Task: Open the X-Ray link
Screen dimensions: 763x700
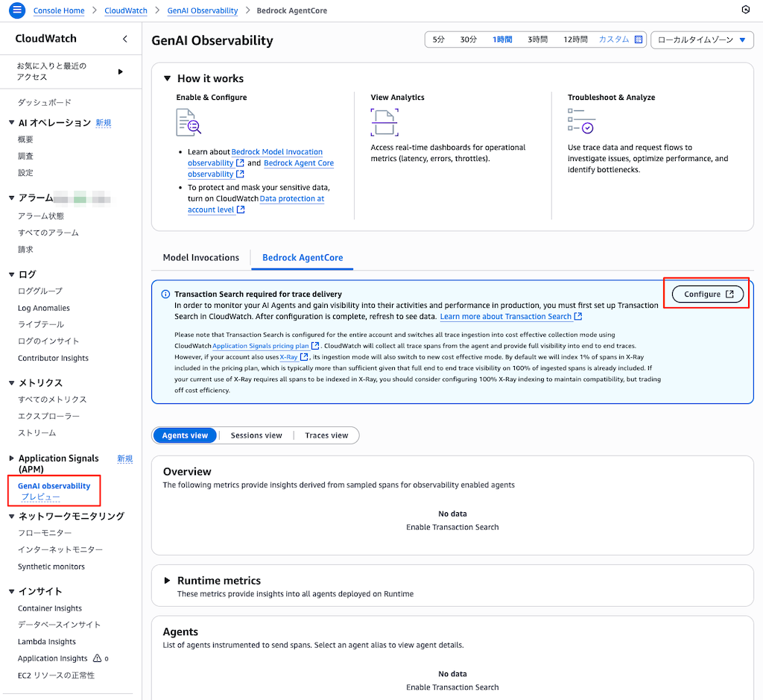Action: (288, 357)
